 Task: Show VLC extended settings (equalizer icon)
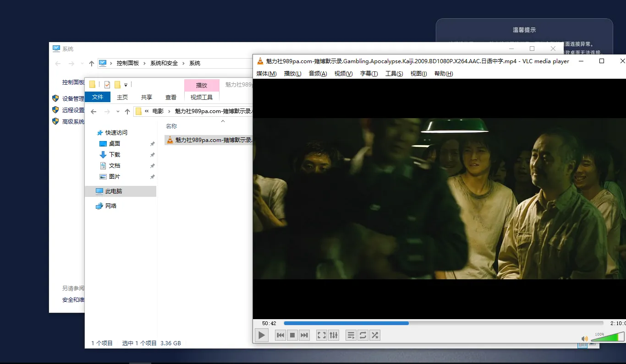(x=334, y=335)
